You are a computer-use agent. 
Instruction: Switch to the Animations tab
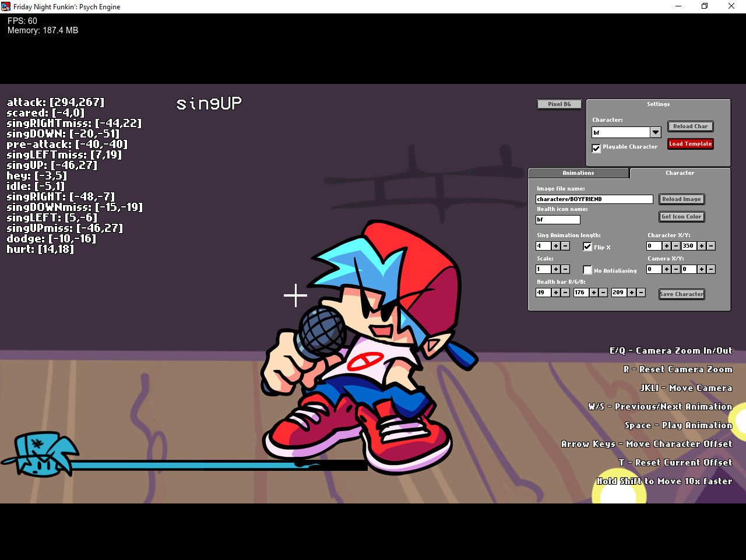click(x=578, y=172)
